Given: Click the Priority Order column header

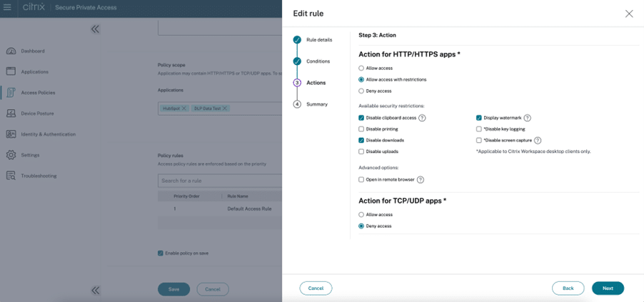Looking at the screenshot, I should [x=186, y=196].
